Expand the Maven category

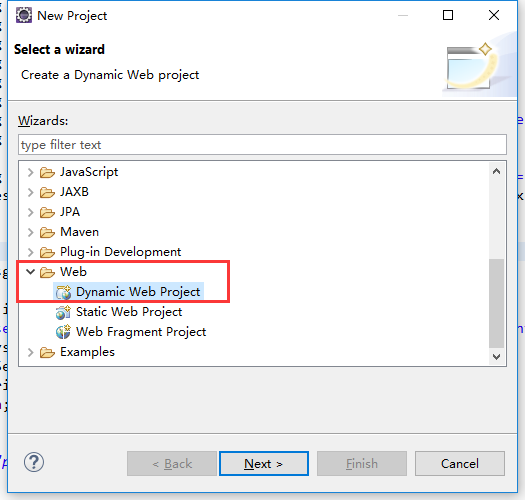[x=30, y=232]
